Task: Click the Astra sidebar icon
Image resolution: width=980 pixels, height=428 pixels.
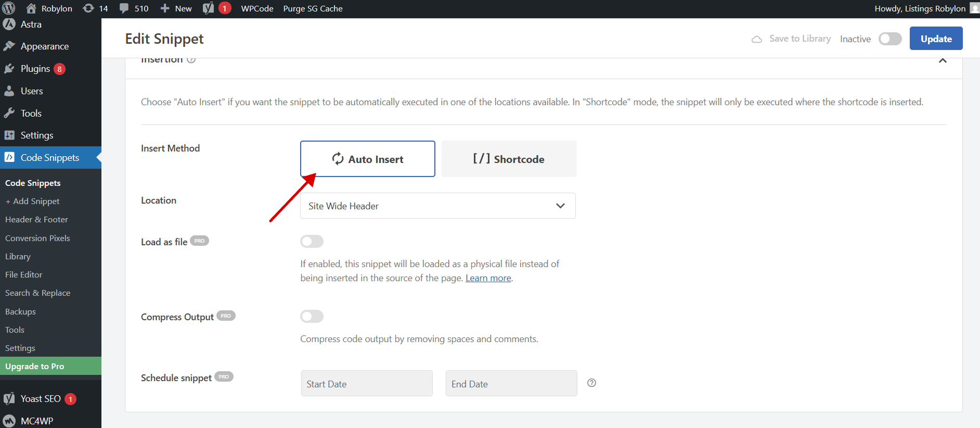Action: [x=9, y=24]
